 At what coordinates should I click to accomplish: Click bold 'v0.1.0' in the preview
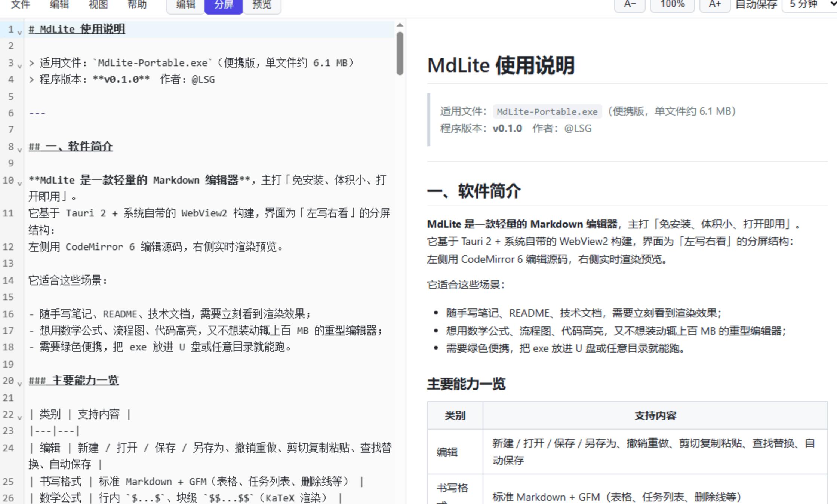click(x=507, y=129)
